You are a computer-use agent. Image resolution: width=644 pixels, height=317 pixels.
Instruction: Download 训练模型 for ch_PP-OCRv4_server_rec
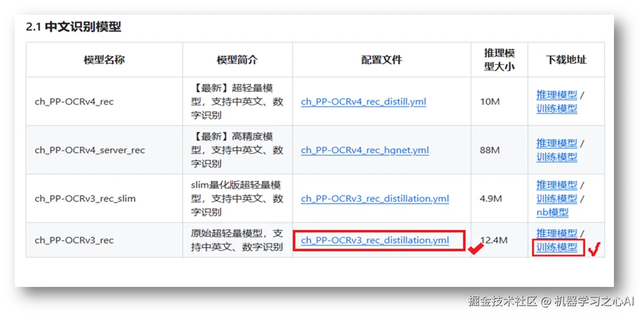[x=556, y=157]
